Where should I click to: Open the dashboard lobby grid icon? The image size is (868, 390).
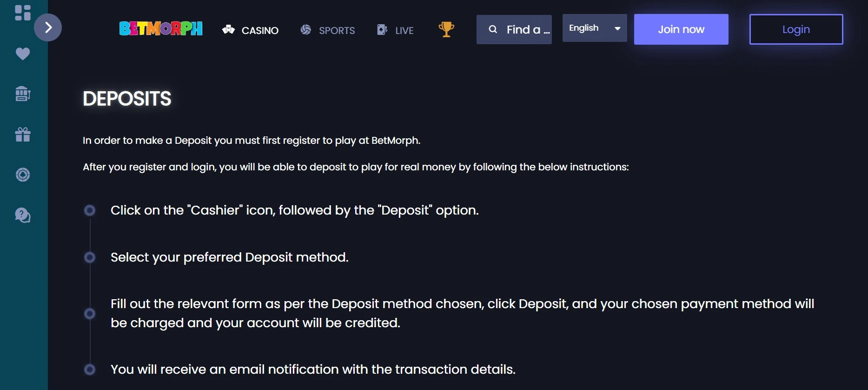[x=22, y=13]
